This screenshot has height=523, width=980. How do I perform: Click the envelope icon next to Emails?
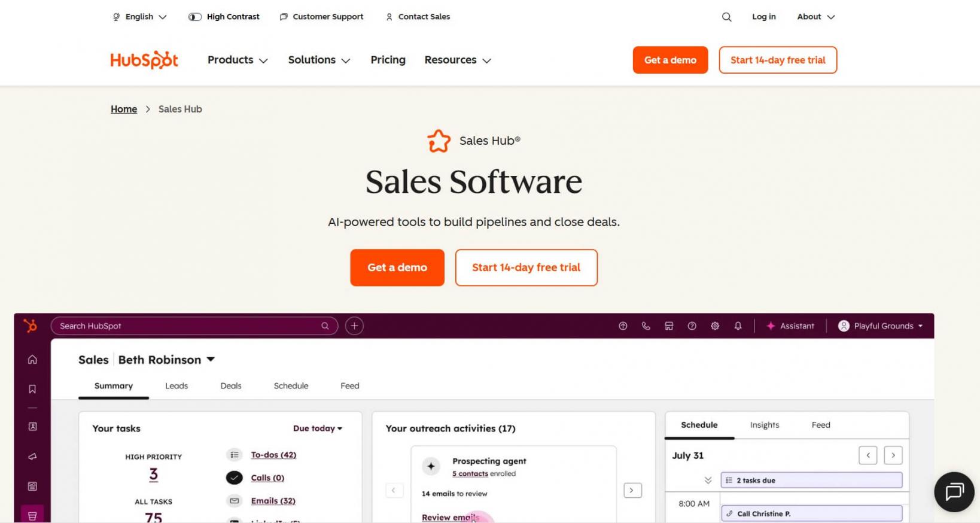pyautogui.click(x=234, y=501)
